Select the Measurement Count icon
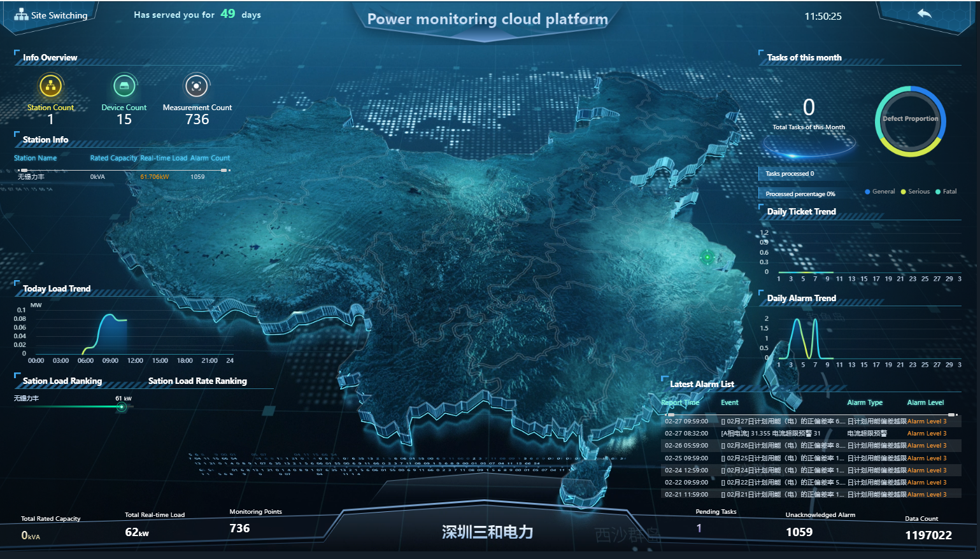 [x=197, y=85]
